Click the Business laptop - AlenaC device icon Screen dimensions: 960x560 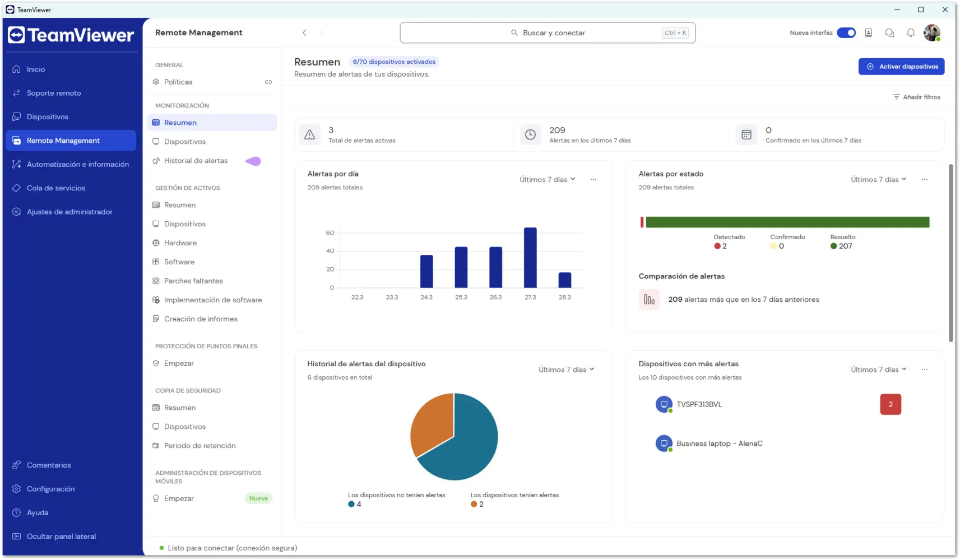[664, 444]
